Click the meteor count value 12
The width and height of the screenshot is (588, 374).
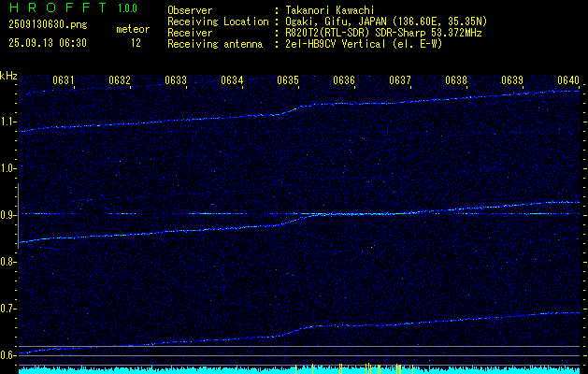point(136,43)
